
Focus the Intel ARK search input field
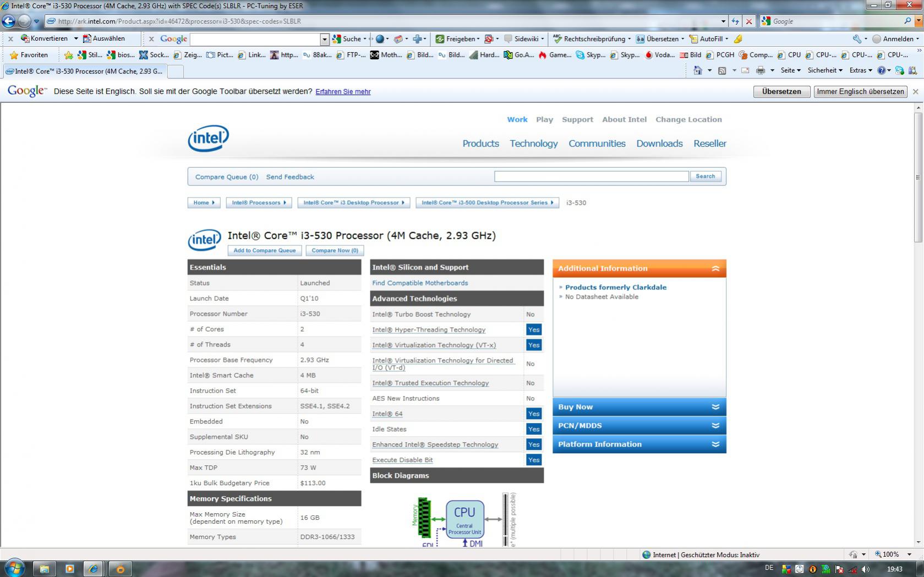[x=591, y=177]
